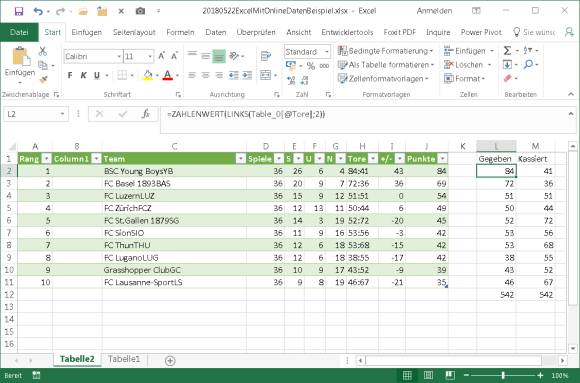
Task: Click the AutoSum sigma icon
Action: coord(508,50)
